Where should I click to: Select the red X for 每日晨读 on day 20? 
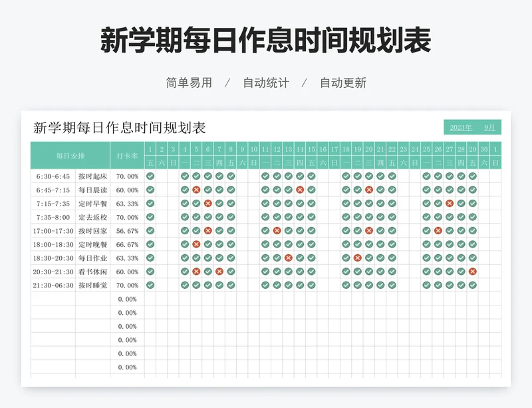coord(369,190)
